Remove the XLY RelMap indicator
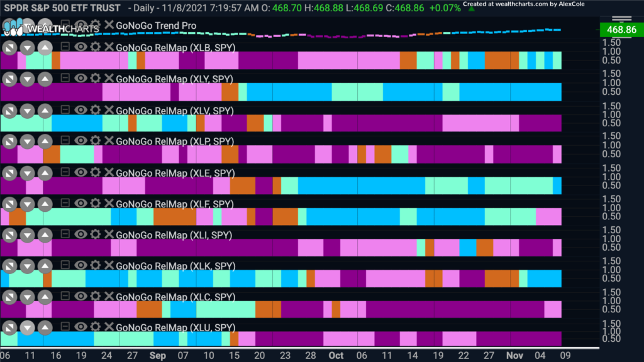 point(108,79)
